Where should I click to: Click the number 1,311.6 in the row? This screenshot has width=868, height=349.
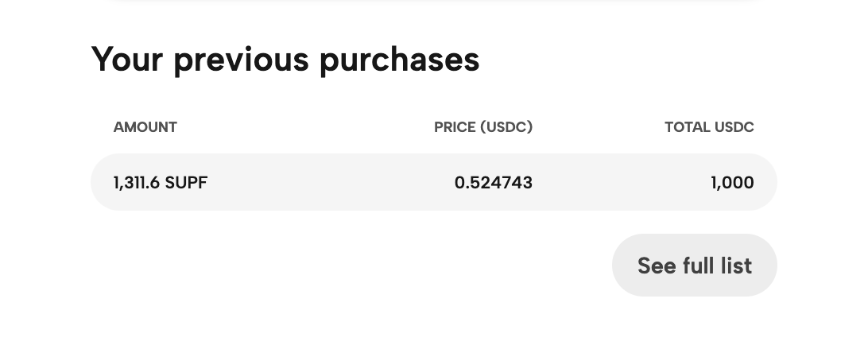(137, 183)
